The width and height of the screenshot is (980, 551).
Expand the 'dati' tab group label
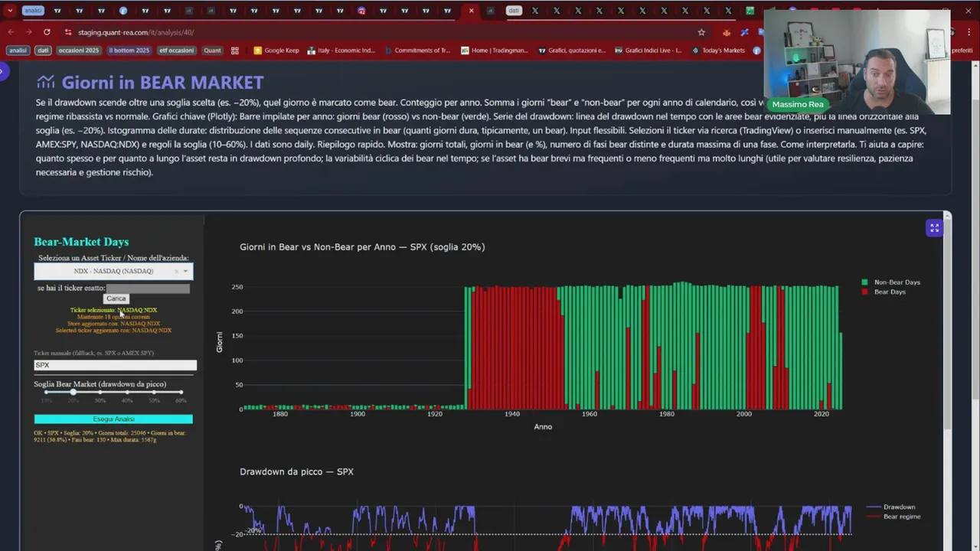514,11
